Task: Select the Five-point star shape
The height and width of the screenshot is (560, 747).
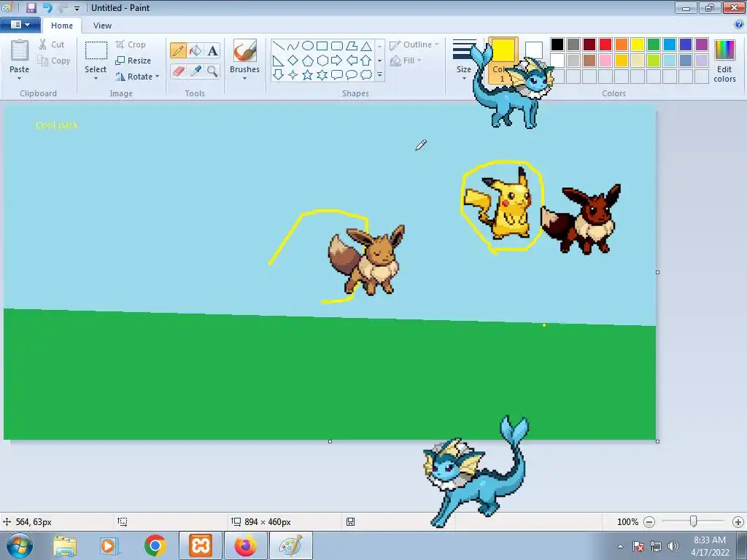Action: pos(308,75)
